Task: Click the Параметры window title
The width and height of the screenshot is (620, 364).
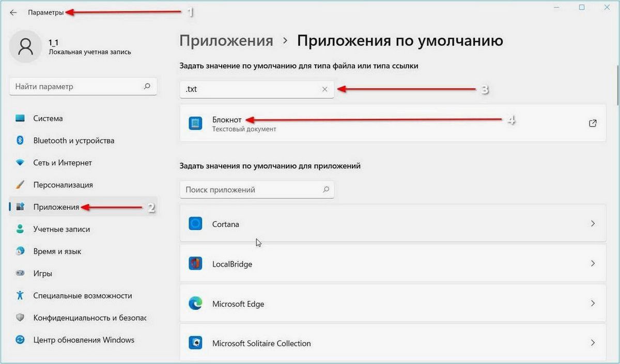Action: pos(45,12)
